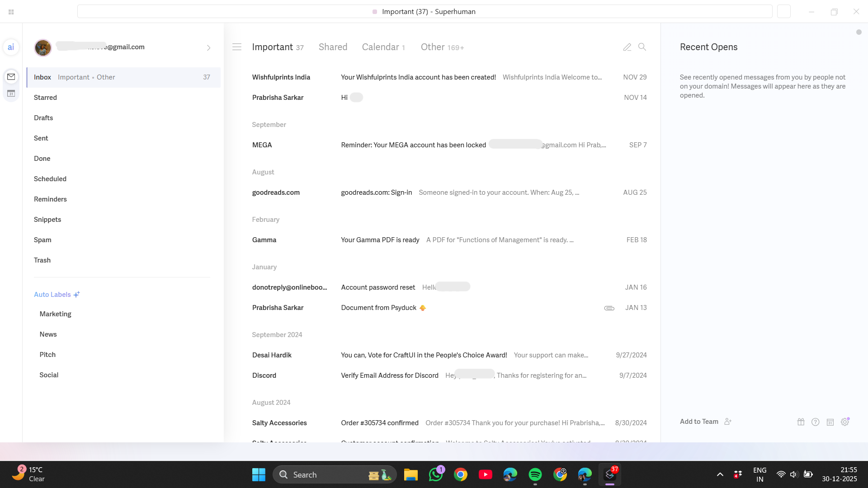Open the help question mark icon
This screenshot has width=868, height=488.
pyautogui.click(x=815, y=422)
